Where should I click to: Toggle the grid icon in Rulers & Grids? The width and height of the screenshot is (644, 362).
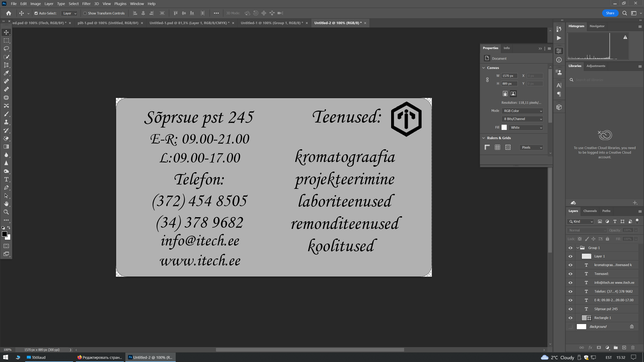497,147
